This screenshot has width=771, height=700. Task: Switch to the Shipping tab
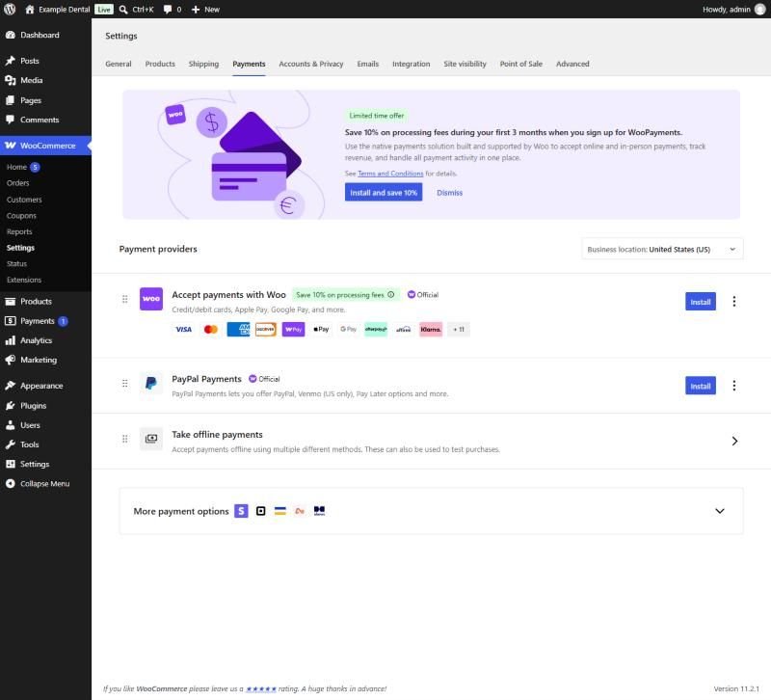pyautogui.click(x=203, y=64)
